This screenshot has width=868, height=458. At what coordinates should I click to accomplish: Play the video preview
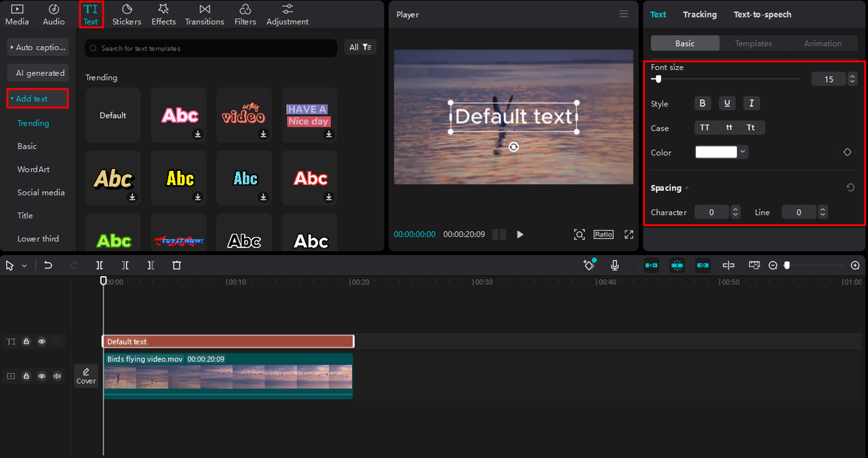pyautogui.click(x=520, y=234)
